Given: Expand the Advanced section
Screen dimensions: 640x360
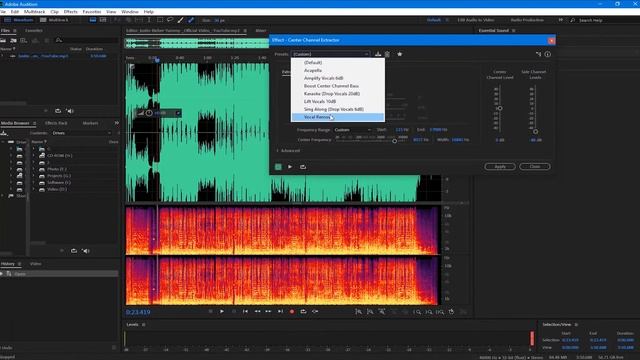Looking at the screenshot, I should point(288,151).
